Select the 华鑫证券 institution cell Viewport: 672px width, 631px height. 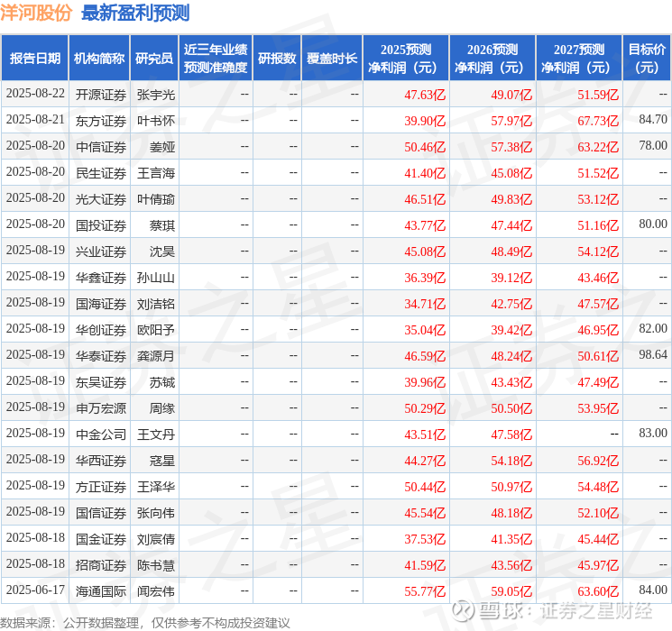point(101,278)
